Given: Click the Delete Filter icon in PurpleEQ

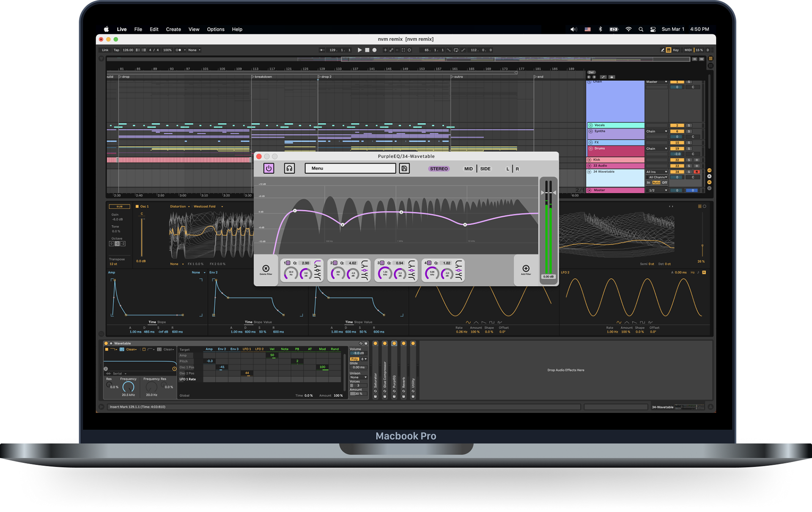Looking at the screenshot, I should 266,269.
